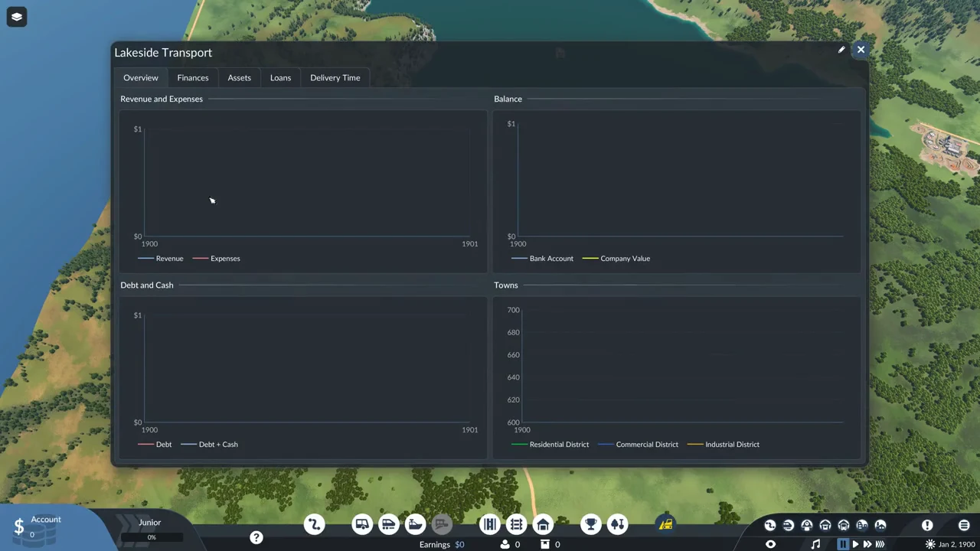Click the Debt + Cash legend entry
Viewport: 980px width, 551px height.
point(209,445)
